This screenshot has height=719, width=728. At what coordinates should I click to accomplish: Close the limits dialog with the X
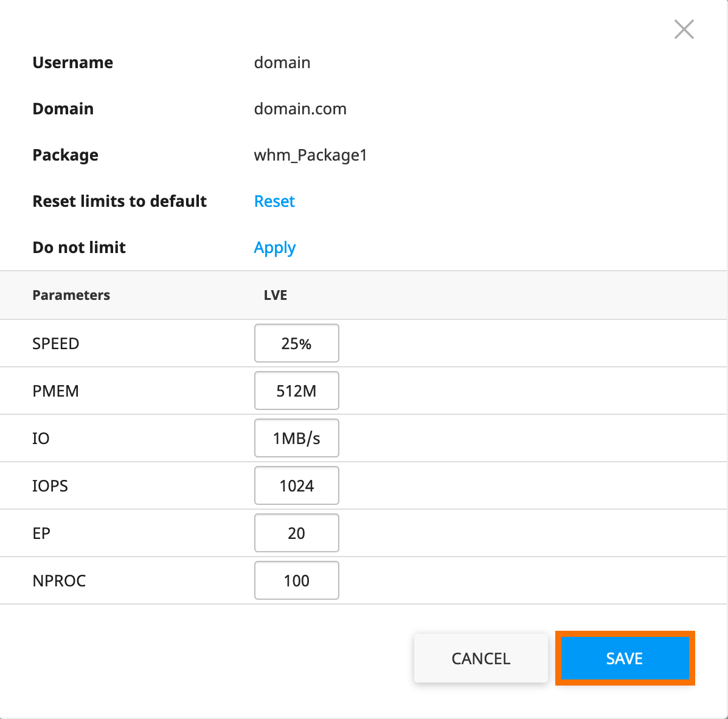684,29
